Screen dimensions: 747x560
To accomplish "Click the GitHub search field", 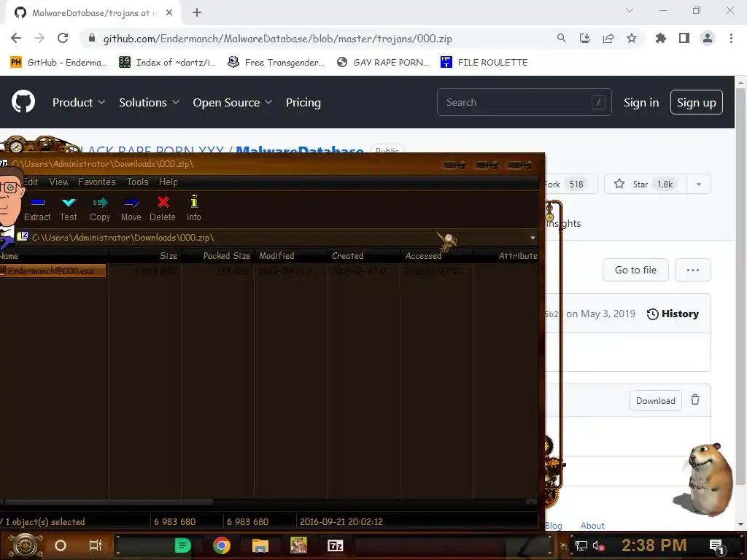I will [524, 102].
